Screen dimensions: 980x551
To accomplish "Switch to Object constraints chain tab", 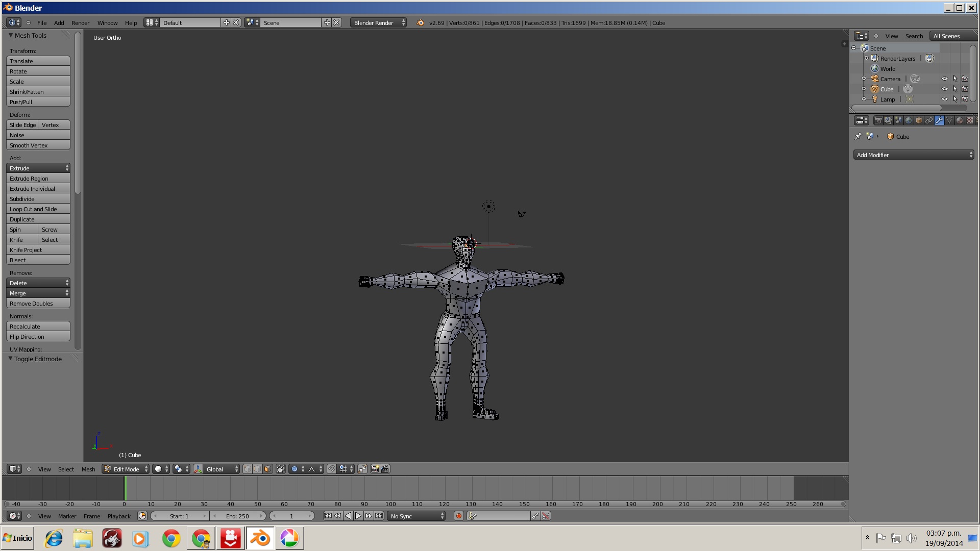I will click(929, 121).
